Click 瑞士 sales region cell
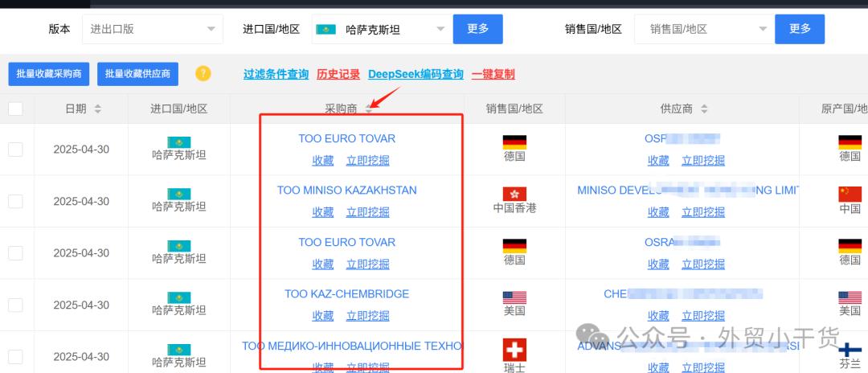The height and width of the screenshot is (373, 868). [514, 367]
